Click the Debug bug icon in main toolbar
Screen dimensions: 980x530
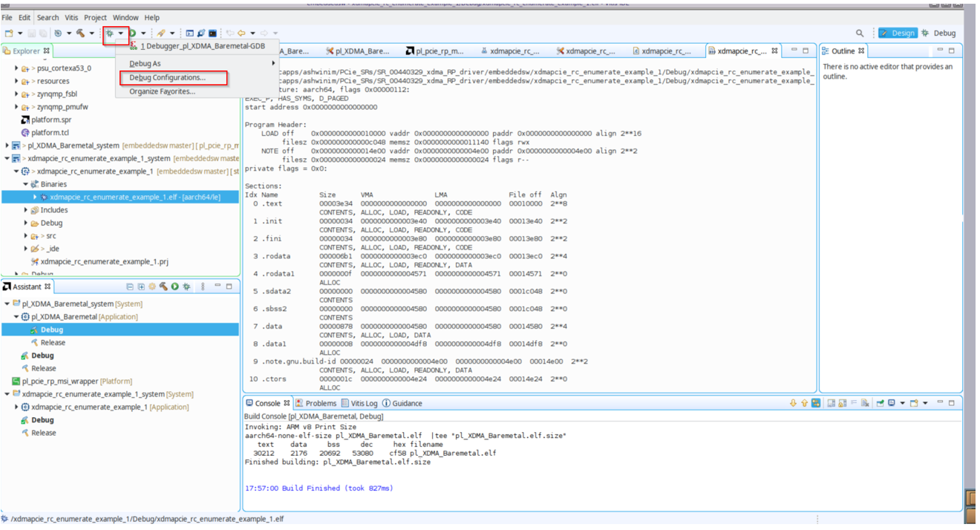110,33
